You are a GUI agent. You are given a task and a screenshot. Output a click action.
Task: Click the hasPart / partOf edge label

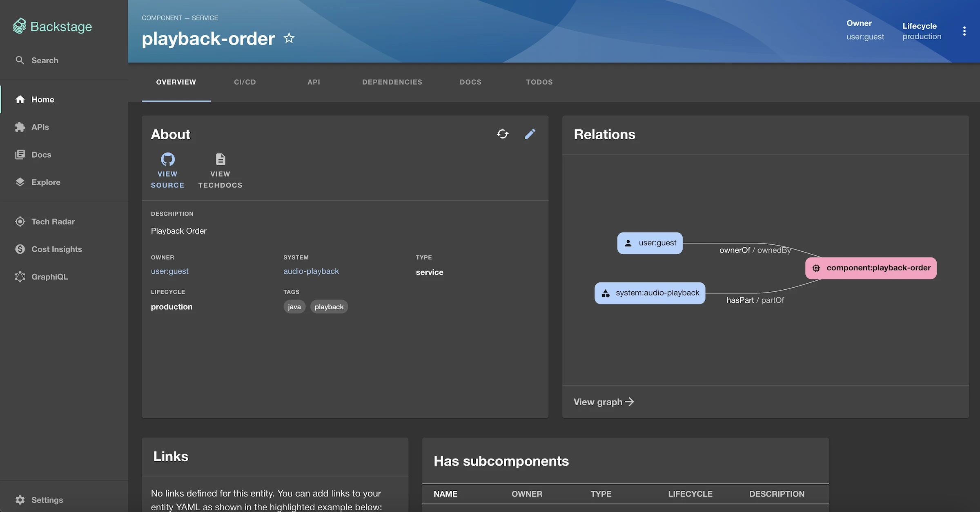pyautogui.click(x=755, y=300)
